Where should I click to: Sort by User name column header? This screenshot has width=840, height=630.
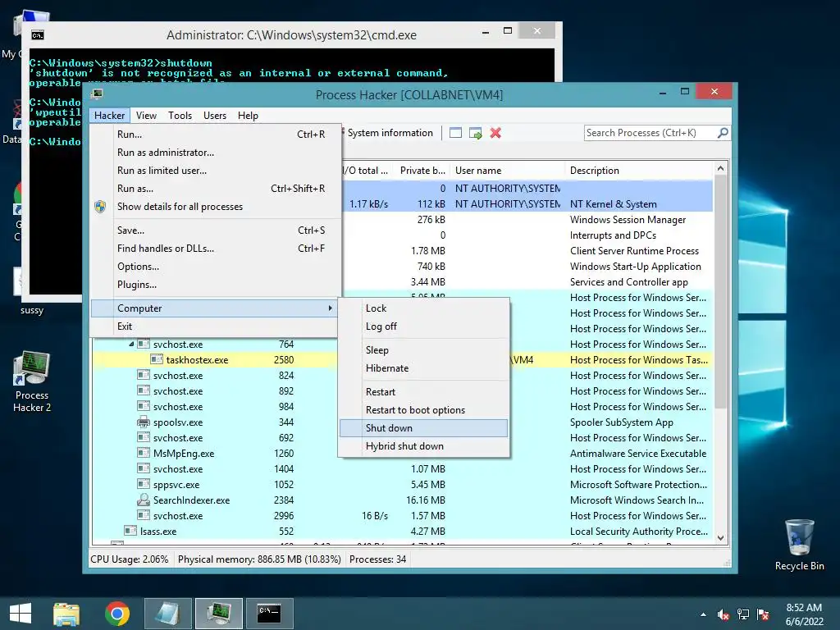click(507, 171)
